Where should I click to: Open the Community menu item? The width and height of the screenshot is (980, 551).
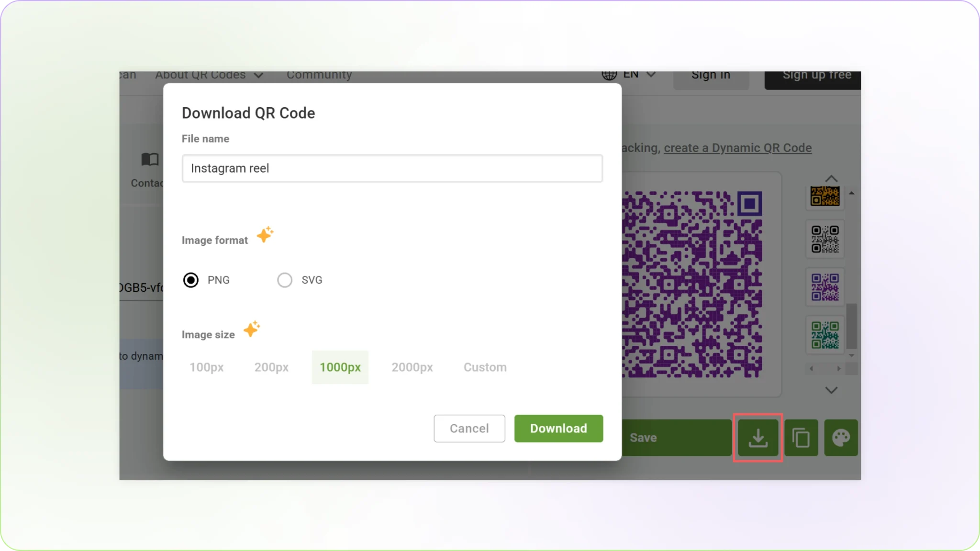pyautogui.click(x=319, y=75)
